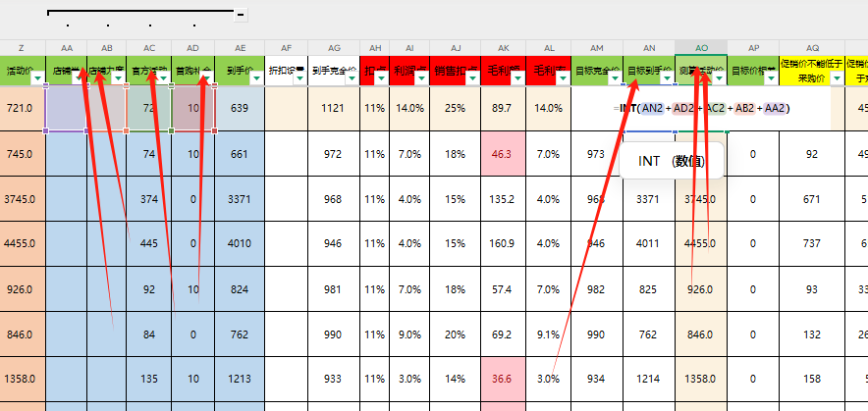Image resolution: width=868 pixels, height=411 pixels.
Task: Select column AK header letter
Action: (x=504, y=47)
